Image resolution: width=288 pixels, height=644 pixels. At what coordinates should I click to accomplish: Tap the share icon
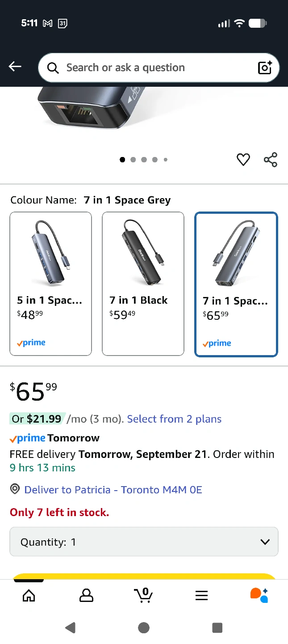click(271, 160)
